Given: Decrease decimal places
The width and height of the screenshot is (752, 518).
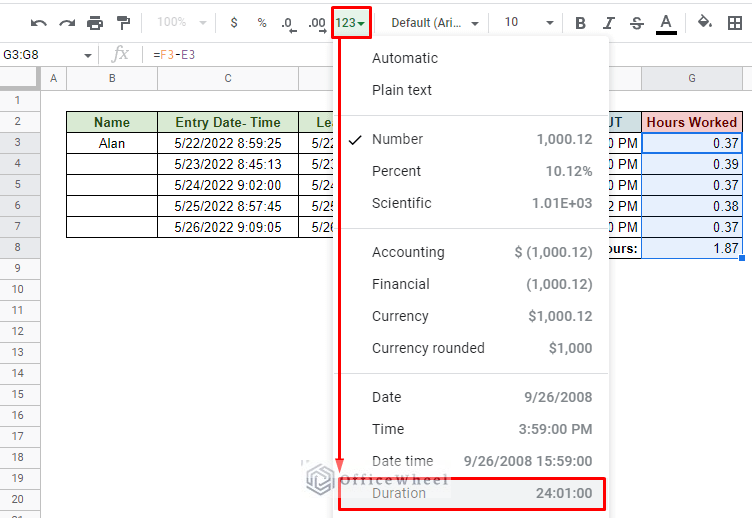Looking at the screenshot, I should pos(289,24).
